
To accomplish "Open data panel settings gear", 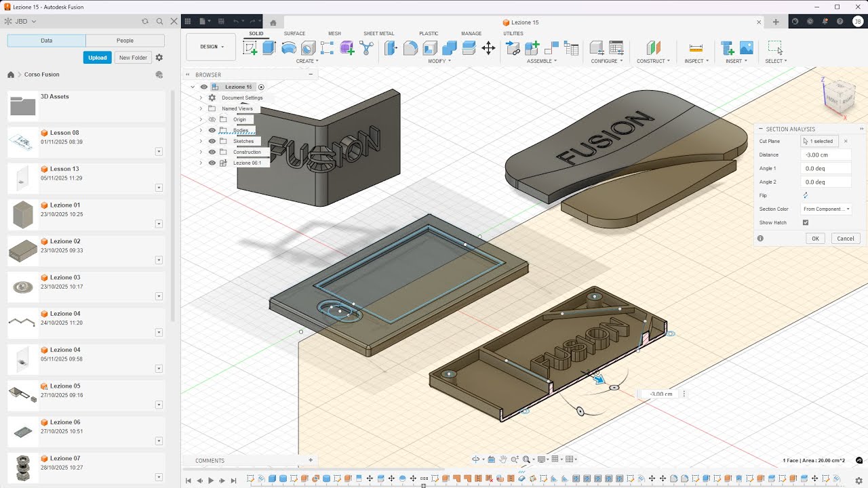I will point(159,58).
